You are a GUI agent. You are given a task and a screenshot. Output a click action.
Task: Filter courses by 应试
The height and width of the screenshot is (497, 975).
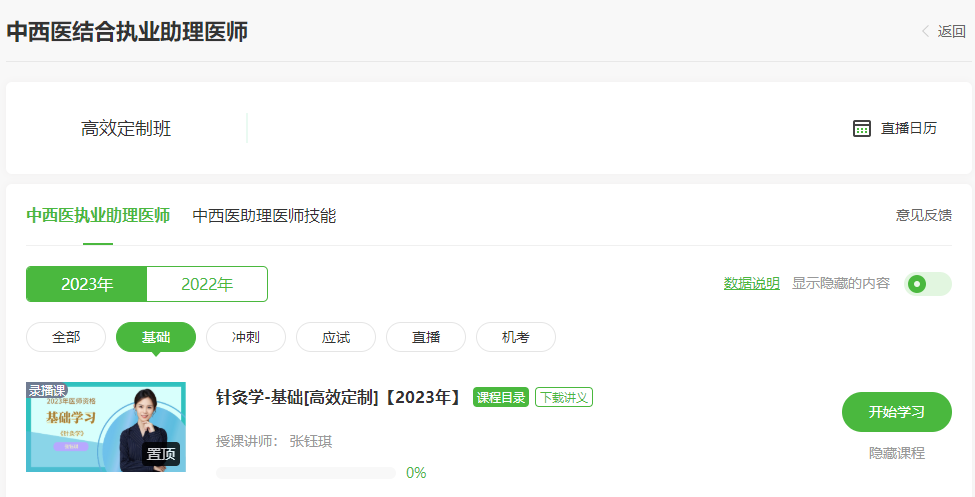pyautogui.click(x=336, y=337)
